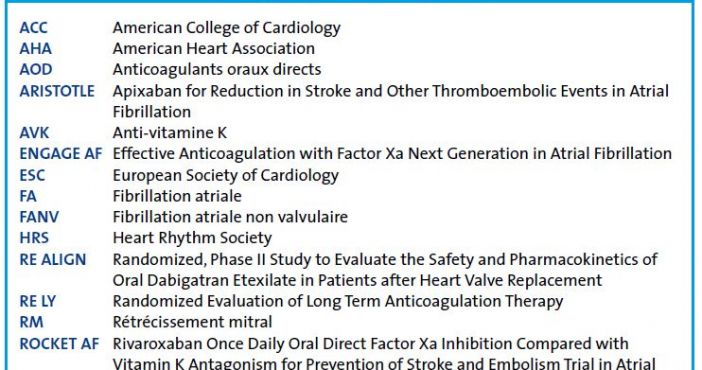Select the FA abbreviation

[x=28, y=196]
